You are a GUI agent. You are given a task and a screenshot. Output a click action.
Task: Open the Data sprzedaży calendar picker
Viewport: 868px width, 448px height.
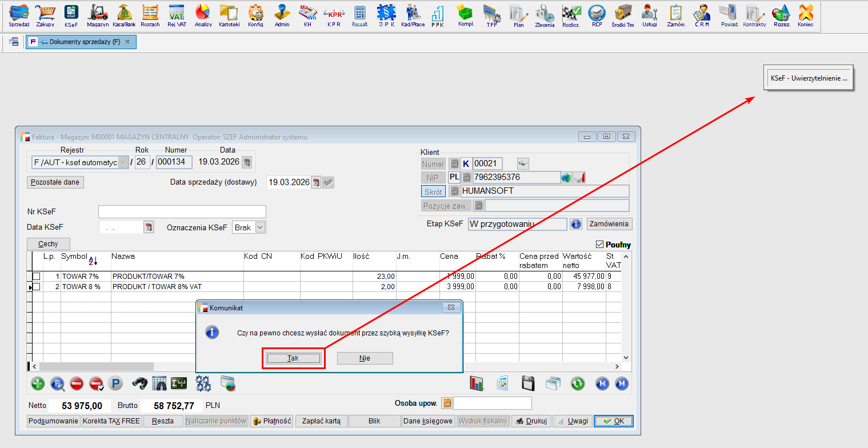315,182
